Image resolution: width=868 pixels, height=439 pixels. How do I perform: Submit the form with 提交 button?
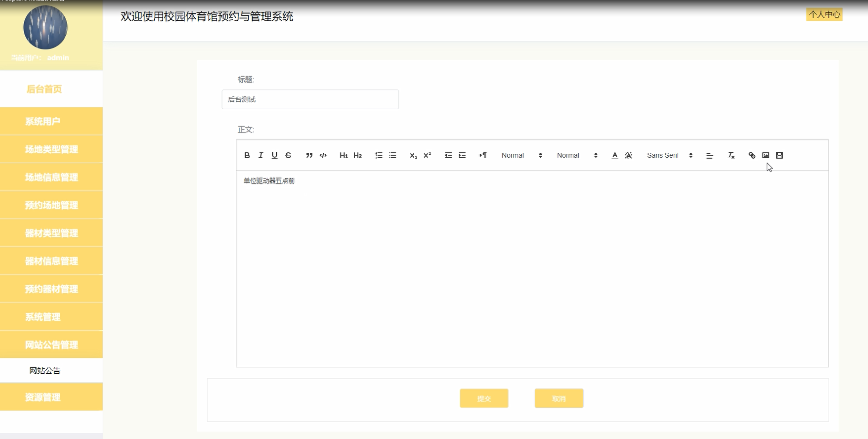point(484,398)
